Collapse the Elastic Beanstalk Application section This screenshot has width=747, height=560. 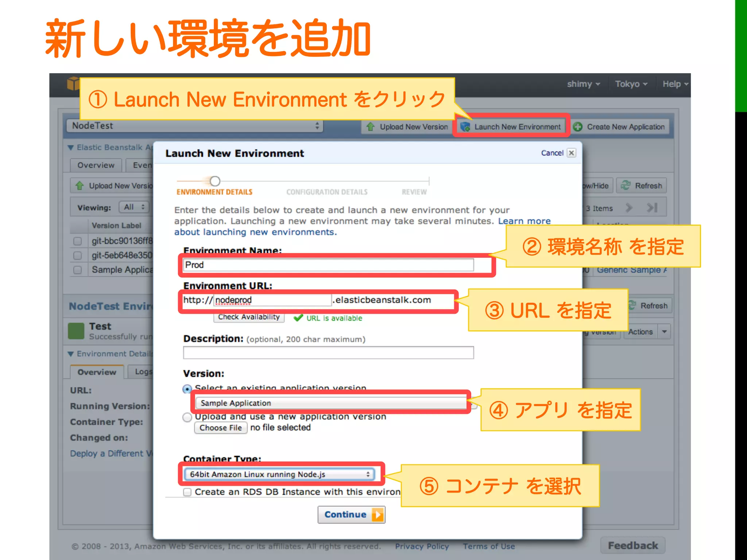[x=71, y=148]
